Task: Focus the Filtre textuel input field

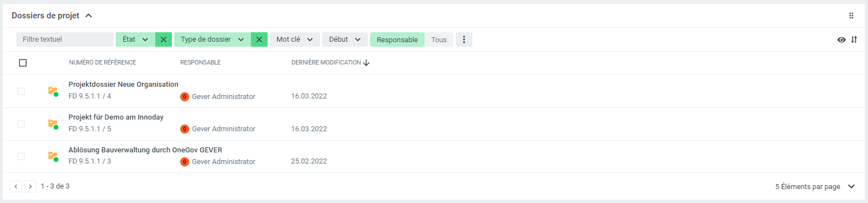Action: (x=65, y=39)
